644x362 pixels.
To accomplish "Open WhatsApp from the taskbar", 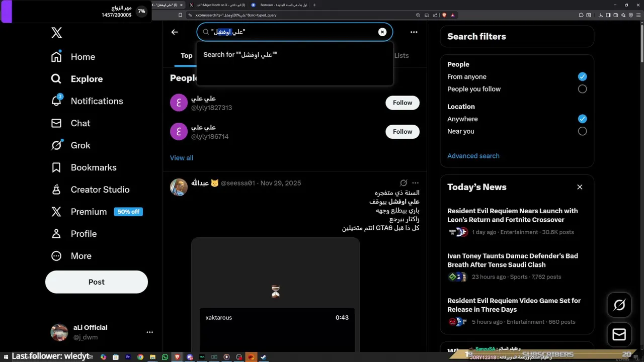I will 165,357.
